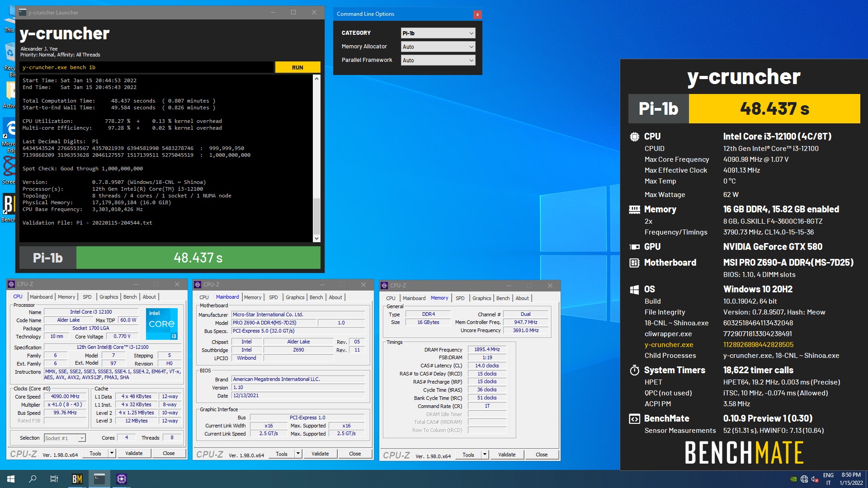Click the BenchMate code bracket icon
Image resolution: width=868 pixels, height=488 pixels.
pyautogui.click(x=635, y=418)
